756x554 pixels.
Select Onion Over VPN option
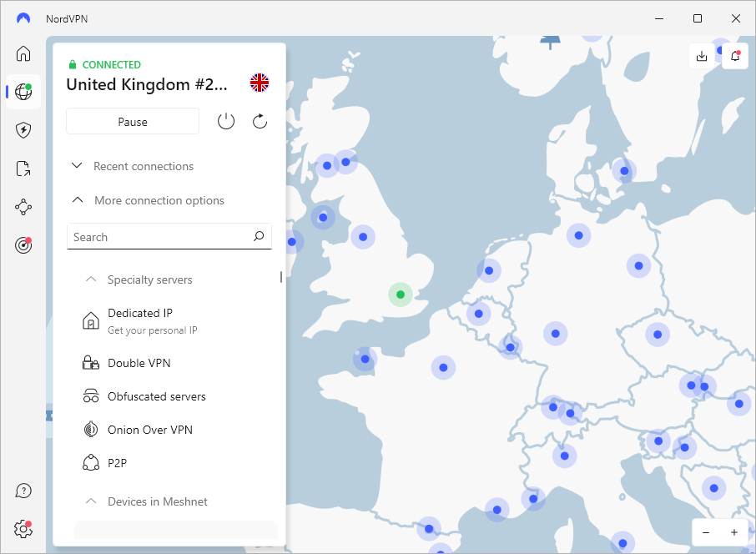[x=149, y=430]
